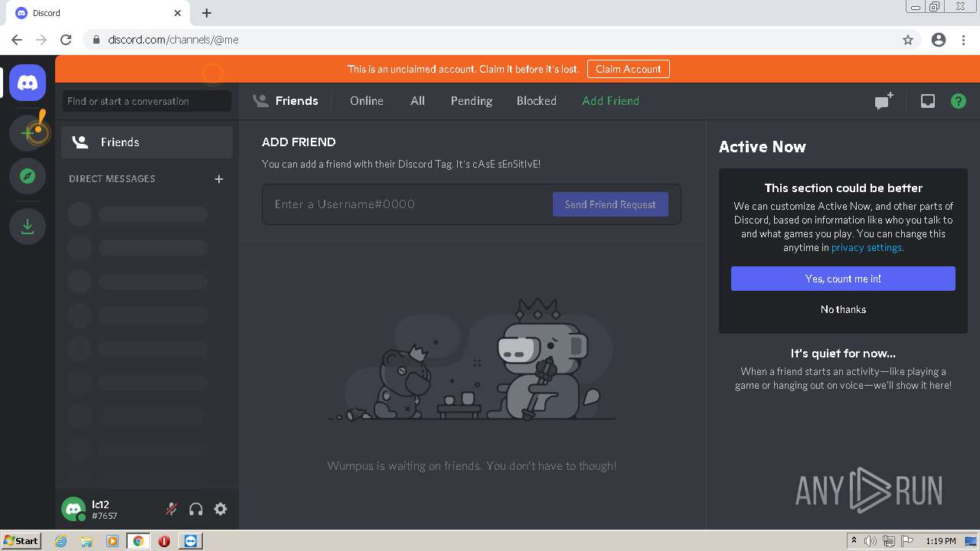Click the lc12 user avatar
The width and height of the screenshot is (980, 551).
point(73,509)
